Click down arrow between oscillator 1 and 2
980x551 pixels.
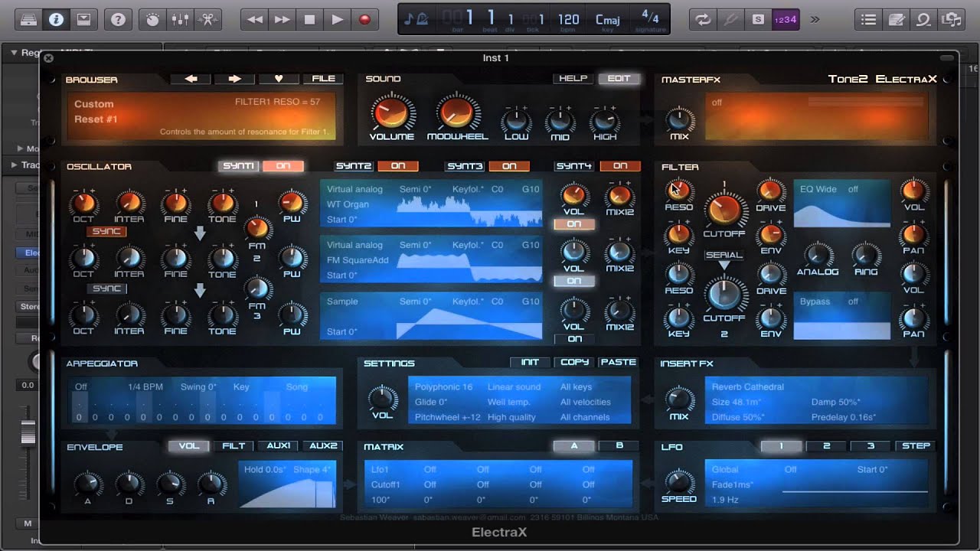coord(200,233)
